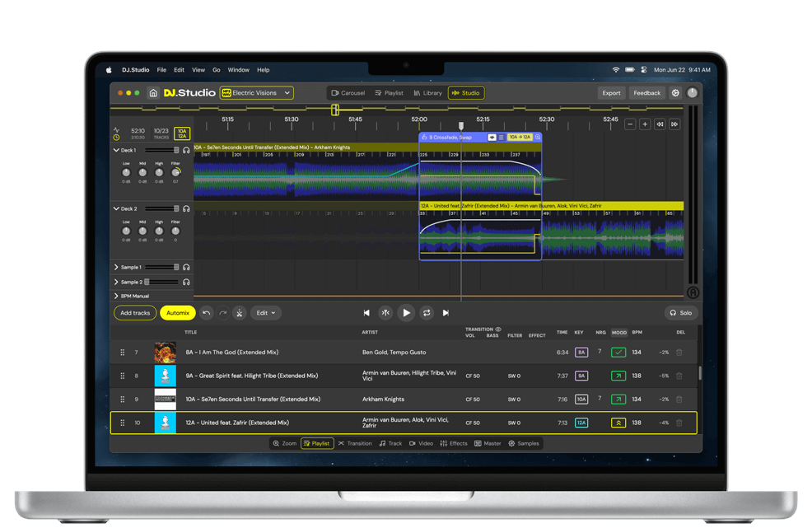The image size is (812, 528).
Task: Collapse the Deck 2 section
Action: [x=116, y=209]
